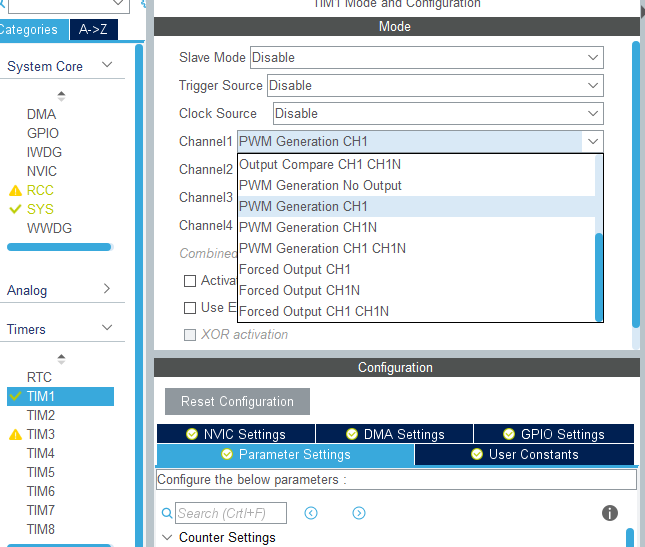Select GPIO in System Core list

pyautogui.click(x=43, y=133)
